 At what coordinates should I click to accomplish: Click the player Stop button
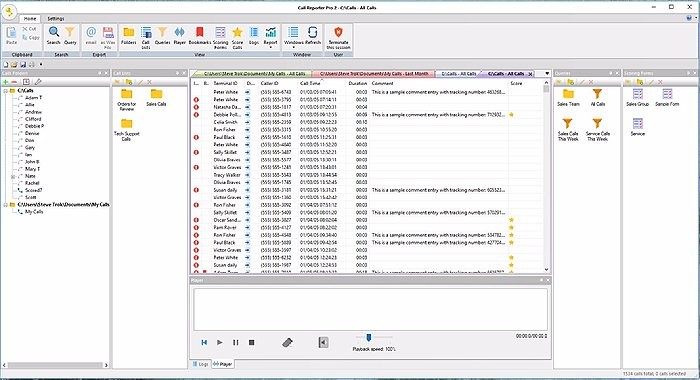[251, 342]
